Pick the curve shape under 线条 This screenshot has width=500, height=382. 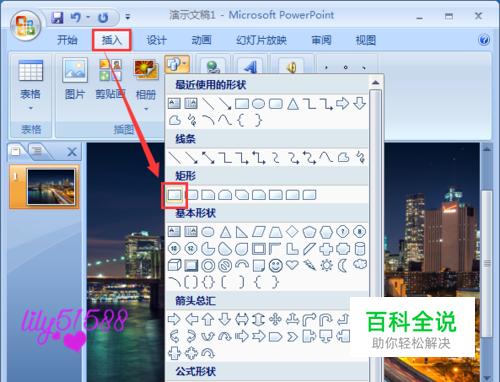click(326, 157)
